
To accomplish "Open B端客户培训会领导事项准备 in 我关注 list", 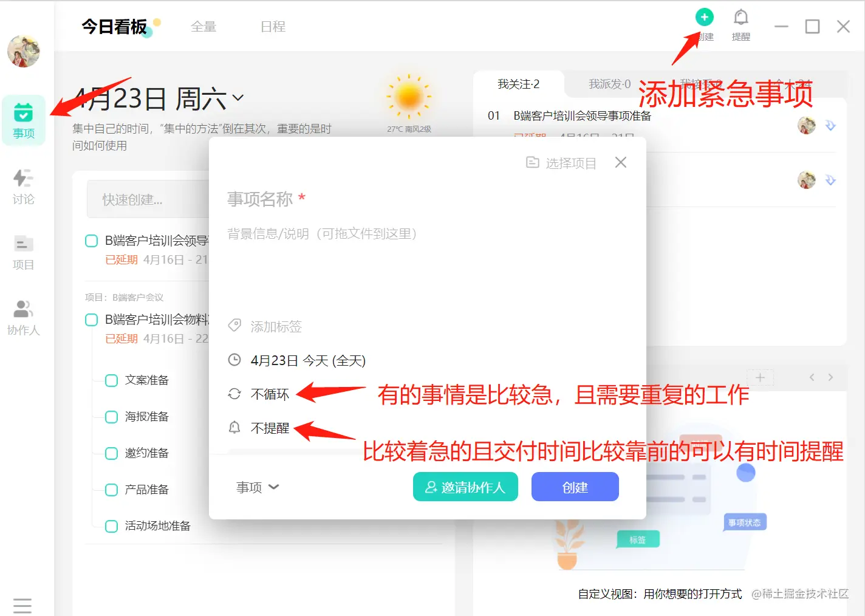I will (x=582, y=116).
